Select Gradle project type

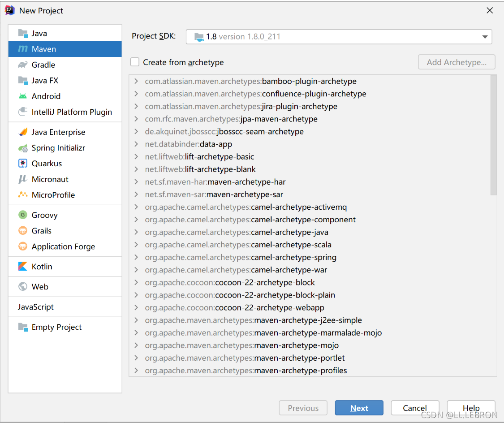(65, 65)
